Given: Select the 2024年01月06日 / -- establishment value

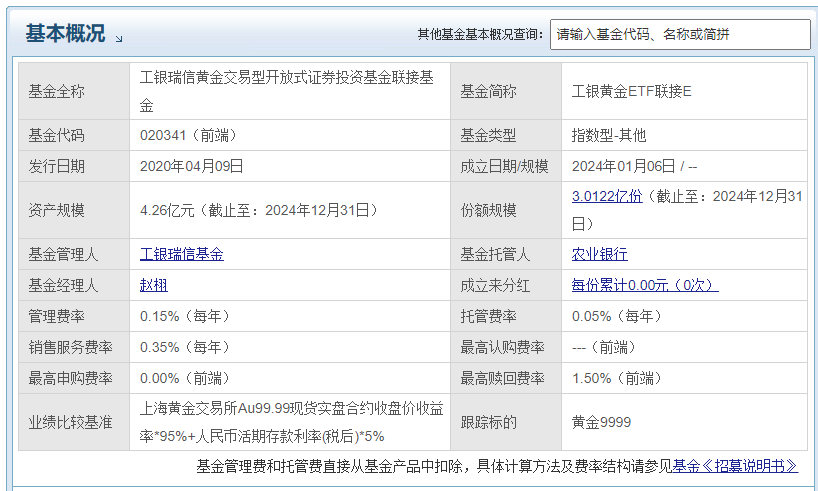Looking at the screenshot, I should tap(634, 166).
